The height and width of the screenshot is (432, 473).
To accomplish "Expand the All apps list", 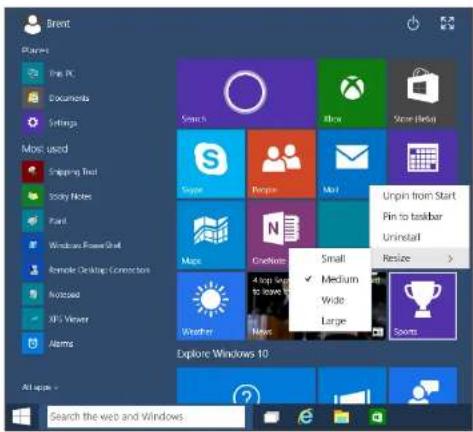I will tap(40, 387).
